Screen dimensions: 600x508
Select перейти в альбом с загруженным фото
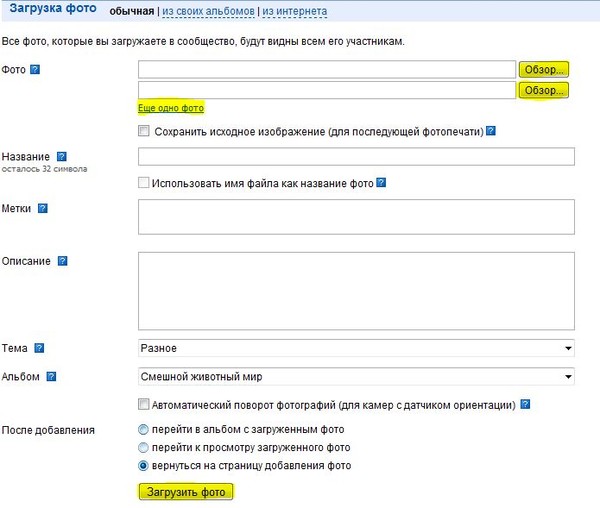pyautogui.click(x=143, y=430)
